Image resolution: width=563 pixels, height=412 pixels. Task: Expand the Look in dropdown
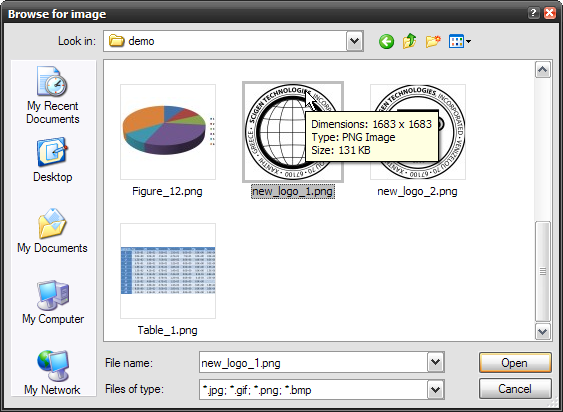point(354,41)
